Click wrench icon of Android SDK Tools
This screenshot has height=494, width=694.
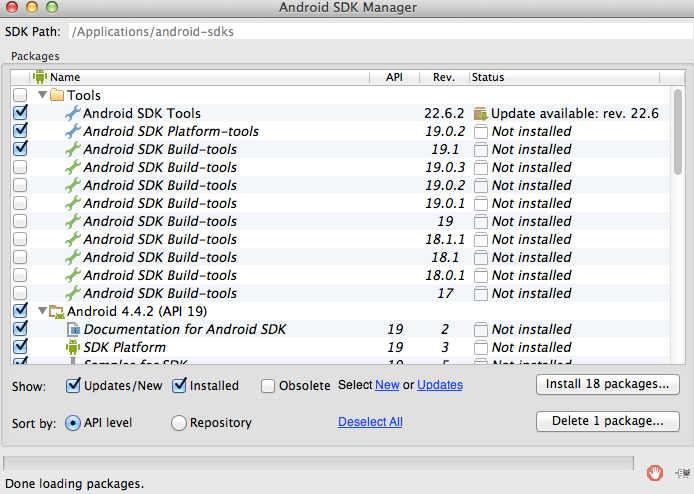(73, 113)
